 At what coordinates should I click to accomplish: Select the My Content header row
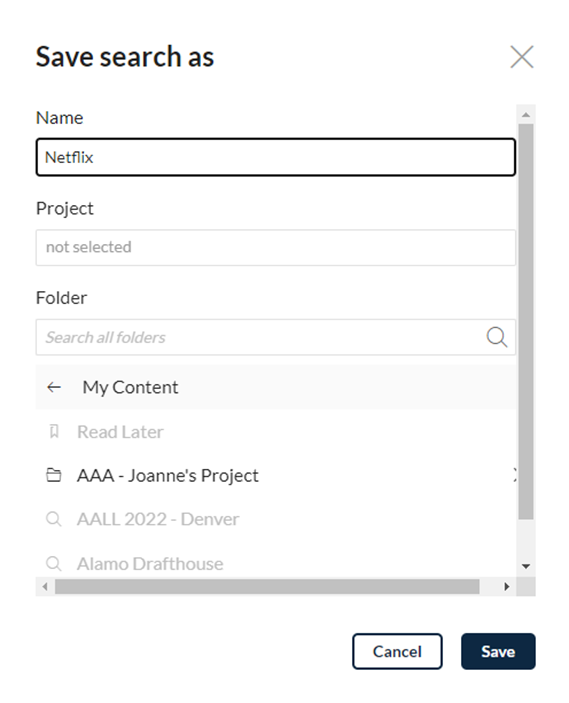tap(276, 387)
